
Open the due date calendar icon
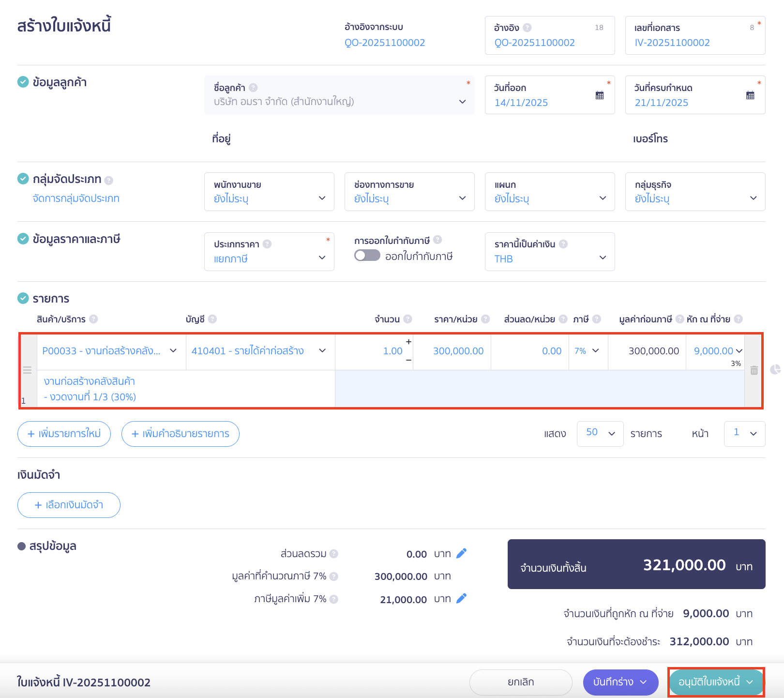750,95
